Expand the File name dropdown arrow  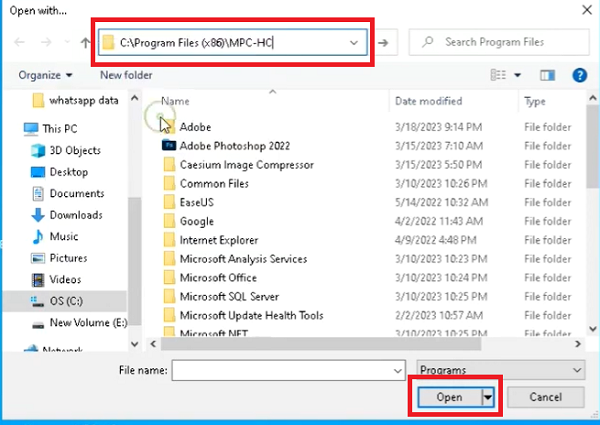click(398, 370)
